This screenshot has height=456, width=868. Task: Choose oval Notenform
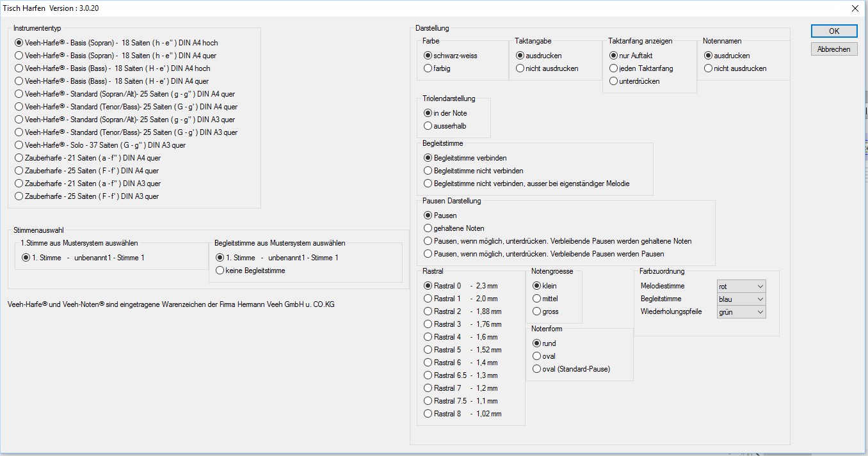click(537, 356)
